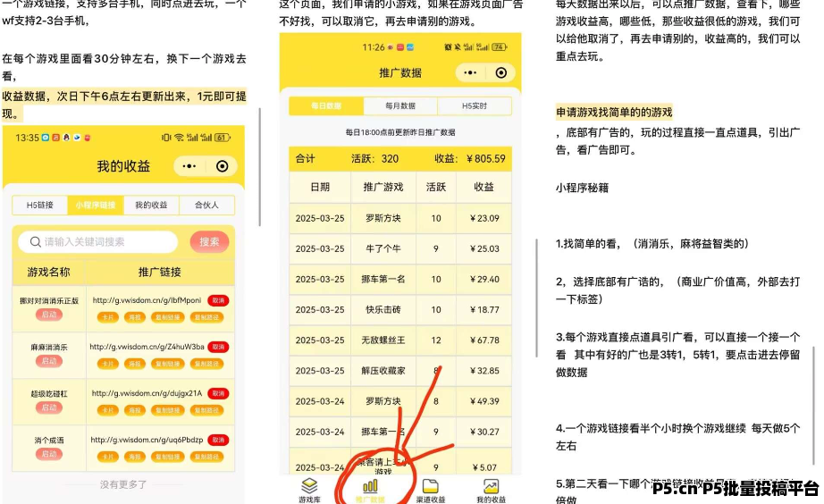Click 取消 next to the Z4huW3ba link
824x504 pixels.
219,347
